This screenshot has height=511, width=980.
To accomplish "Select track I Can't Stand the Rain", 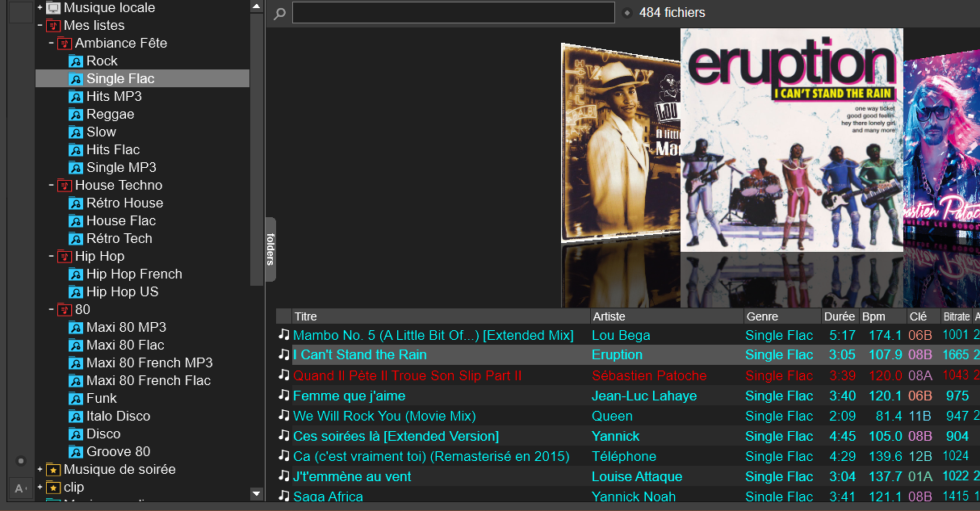I will coord(360,355).
